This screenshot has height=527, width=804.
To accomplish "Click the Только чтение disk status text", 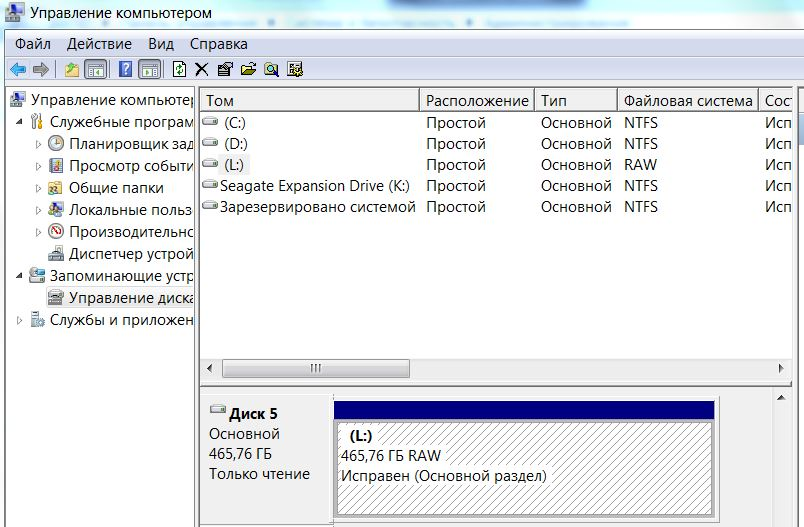I will [x=259, y=474].
